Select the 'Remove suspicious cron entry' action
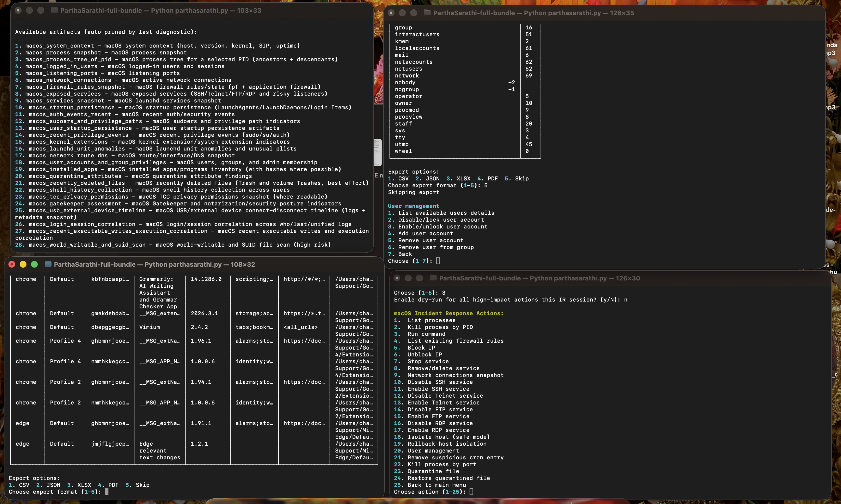The image size is (841, 504). pyautogui.click(x=448, y=457)
